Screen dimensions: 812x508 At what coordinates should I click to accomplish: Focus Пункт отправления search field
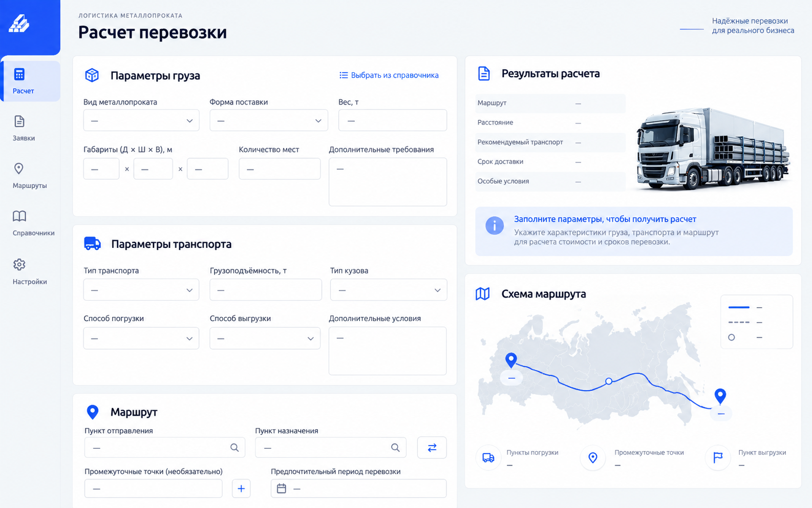[x=165, y=448]
